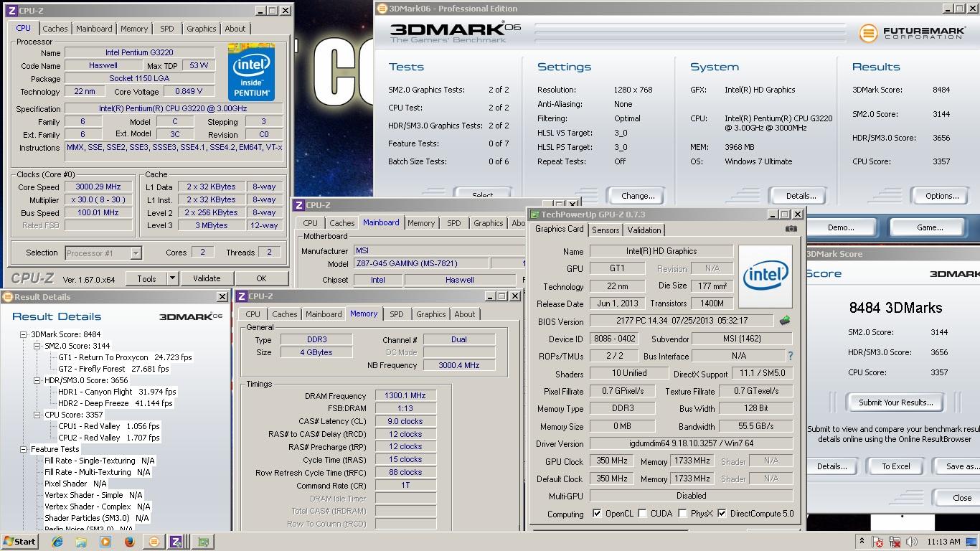Toggle PhysX computing checkbox
The height and width of the screenshot is (551, 980).
(x=682, y=514)
